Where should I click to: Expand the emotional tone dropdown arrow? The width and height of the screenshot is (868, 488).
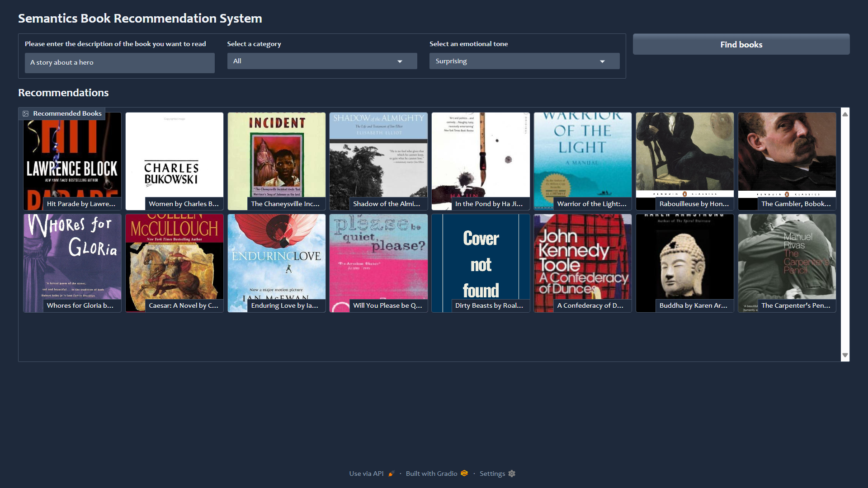pos(602,61)
